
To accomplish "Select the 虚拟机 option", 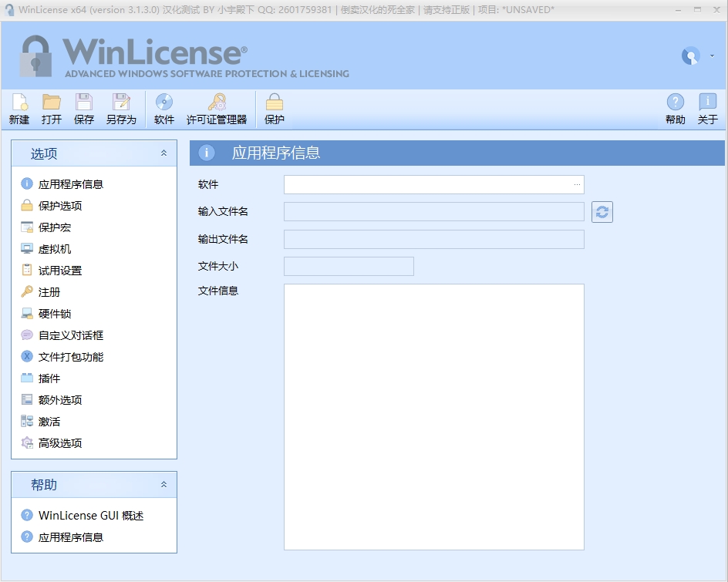I will click(x=46, y=249).
